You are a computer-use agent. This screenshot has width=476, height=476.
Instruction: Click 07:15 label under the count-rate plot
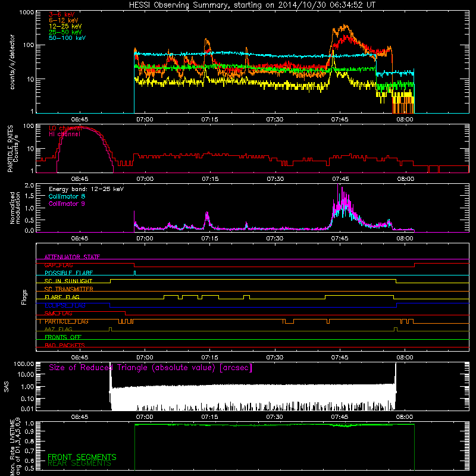[x=210, y=120]
